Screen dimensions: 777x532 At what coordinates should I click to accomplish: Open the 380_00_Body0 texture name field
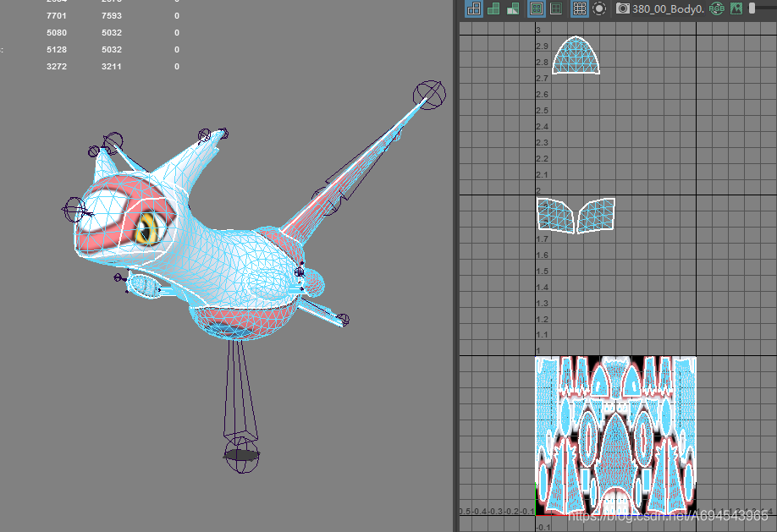pos(668,9)
